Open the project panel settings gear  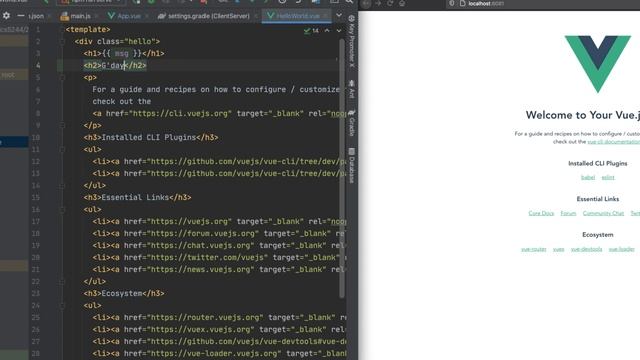click(6, 16)
